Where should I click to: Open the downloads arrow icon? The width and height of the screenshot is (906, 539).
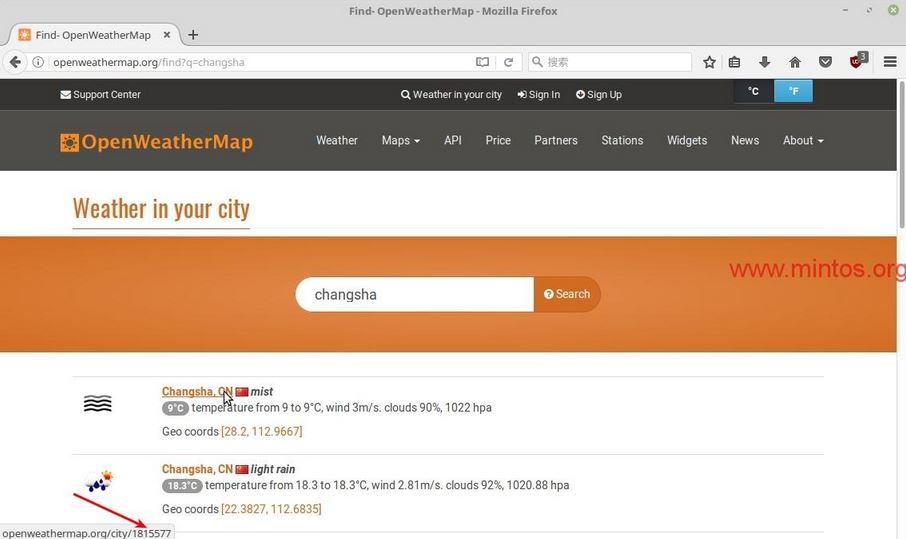[764, 62]
